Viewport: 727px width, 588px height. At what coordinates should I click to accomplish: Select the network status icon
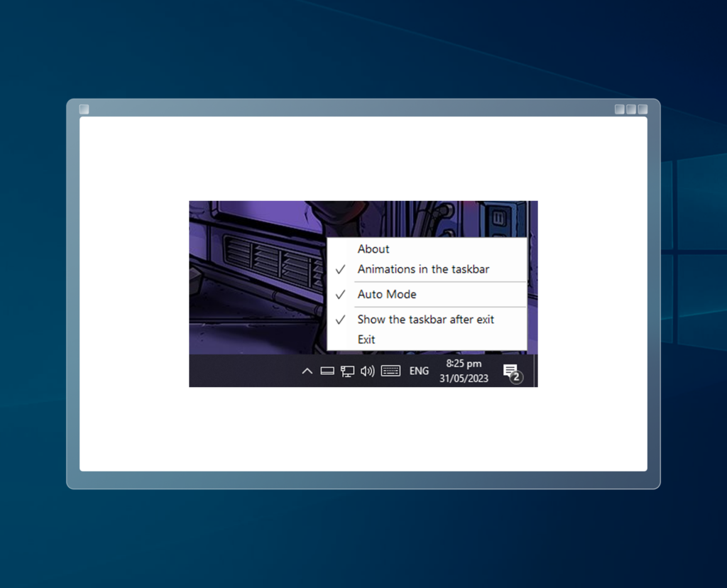click(x=346, y=371)
